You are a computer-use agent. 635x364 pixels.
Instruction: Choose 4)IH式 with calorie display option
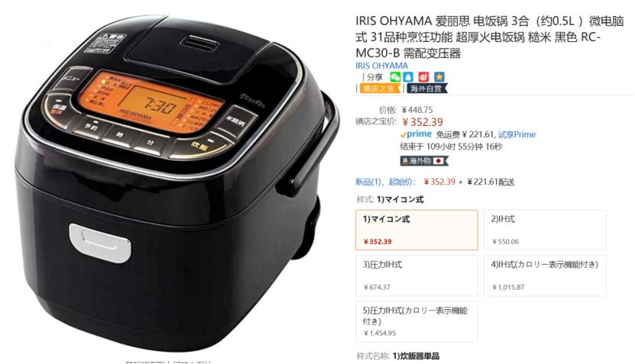pyautogui.click(x=545, y=275)
